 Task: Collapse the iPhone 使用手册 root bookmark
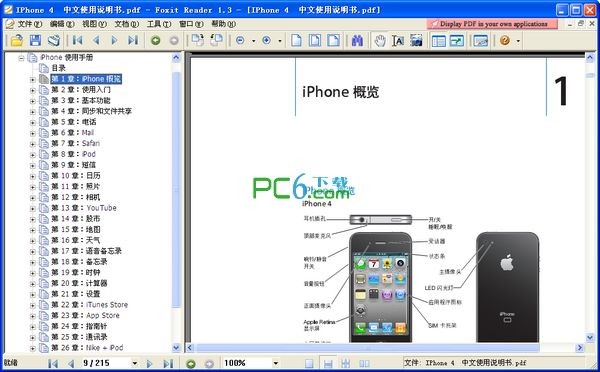(x=21, y=58)
